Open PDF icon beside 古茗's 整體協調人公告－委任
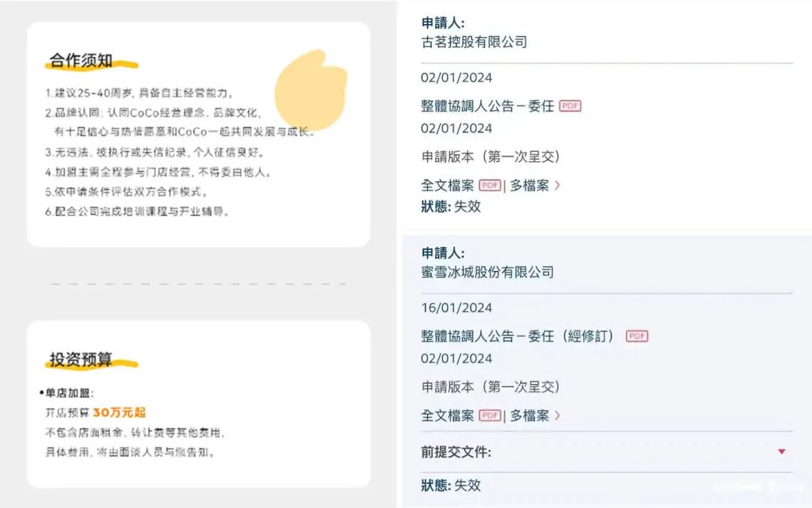812x508 pixels. pyautogui.click(x=570, y=106)
